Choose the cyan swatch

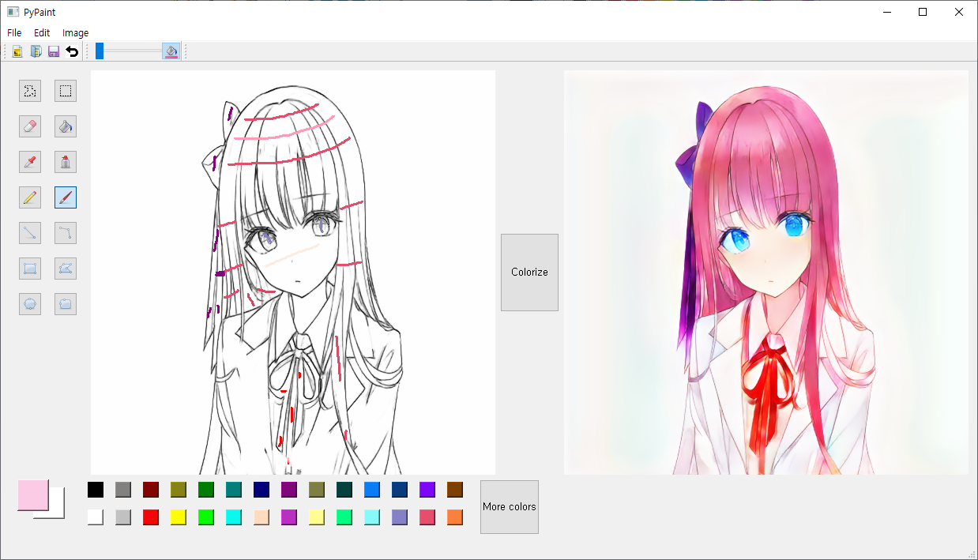pos(234,517)
